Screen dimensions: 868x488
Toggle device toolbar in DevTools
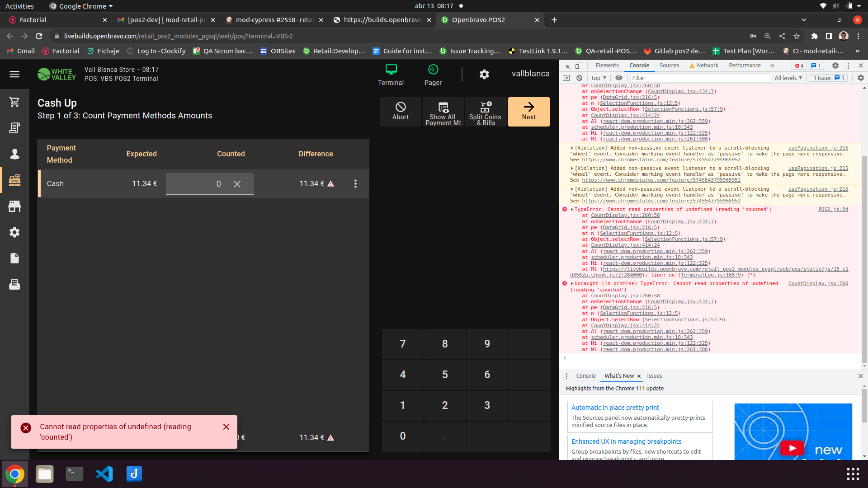click(x=579, y=66)
